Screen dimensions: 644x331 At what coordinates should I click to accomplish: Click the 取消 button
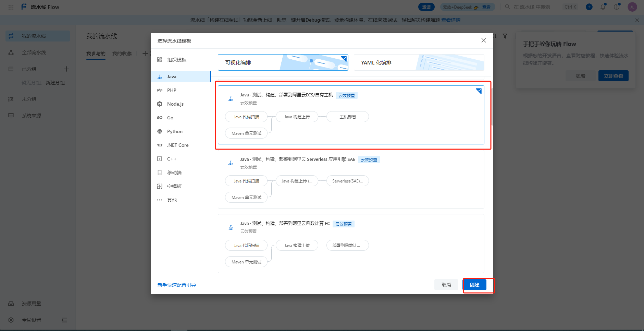[x=446, y=285]
